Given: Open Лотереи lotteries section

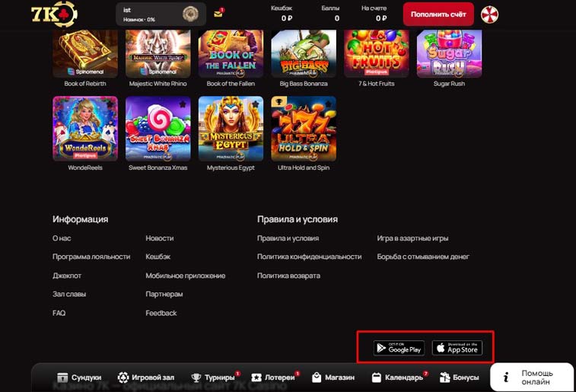Looking at the screenshot, I should (274, 378).
